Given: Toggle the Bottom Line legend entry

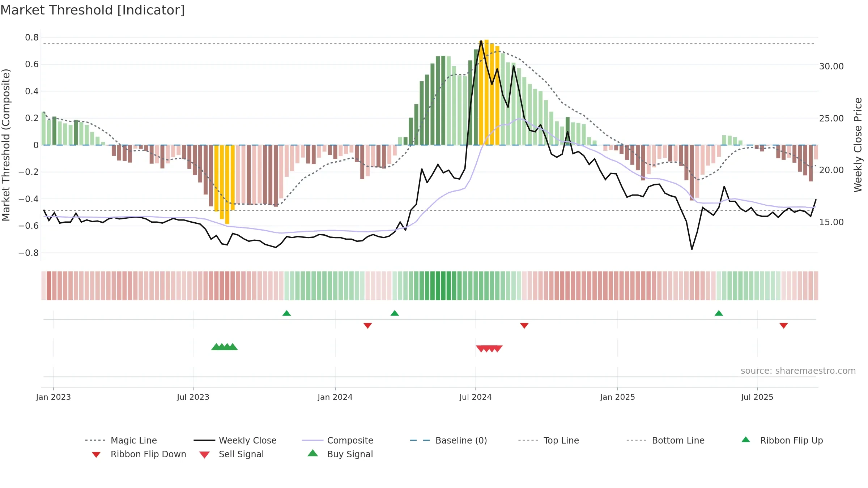Looking at the screenshot, I should [x=665, y=440].
